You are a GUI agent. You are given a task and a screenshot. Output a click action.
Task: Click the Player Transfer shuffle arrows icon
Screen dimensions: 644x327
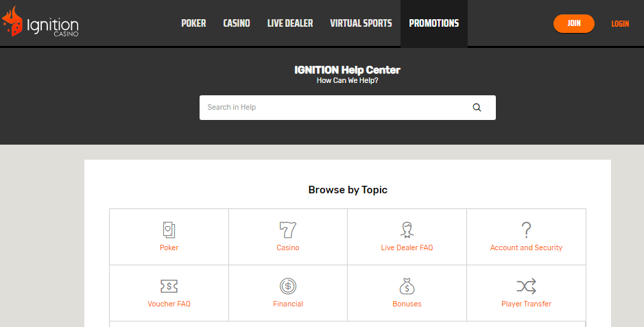click(526, 286)
